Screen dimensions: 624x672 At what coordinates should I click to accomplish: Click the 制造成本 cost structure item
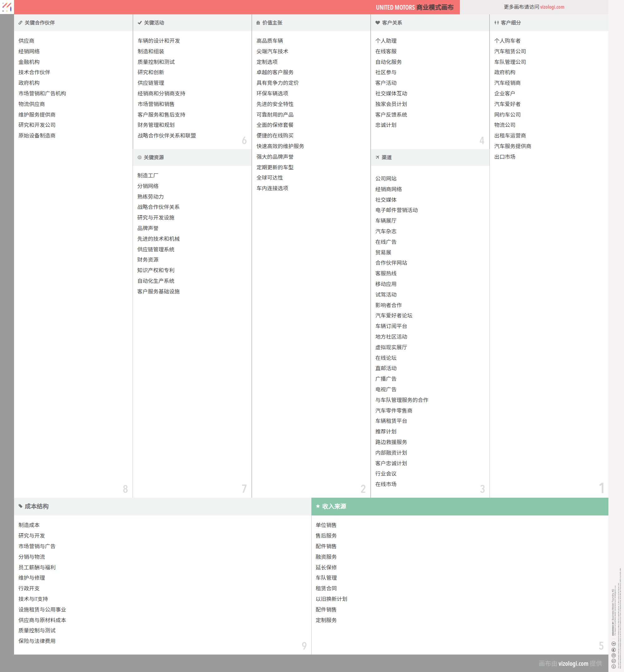pyautogui.click(x=29, y=525)
